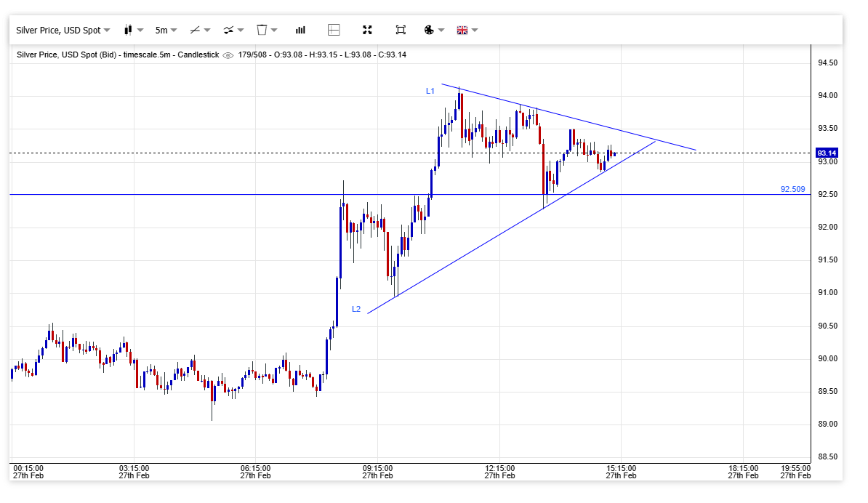Select the L1 trendline label
868x503 pixels.
pyautogui.click(x=430, y=91)
